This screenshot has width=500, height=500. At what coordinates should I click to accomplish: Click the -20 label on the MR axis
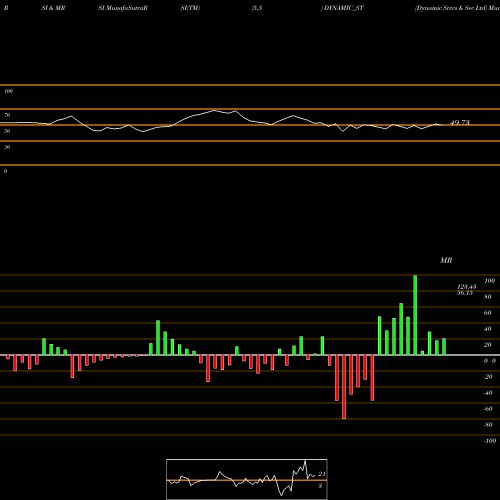(x=488, y=377)
